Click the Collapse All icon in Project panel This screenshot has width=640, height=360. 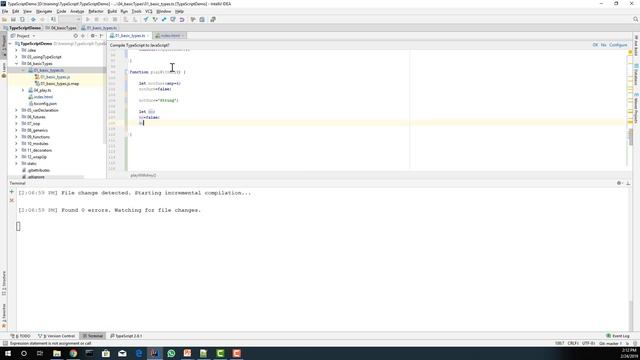[x=83, y=36]
